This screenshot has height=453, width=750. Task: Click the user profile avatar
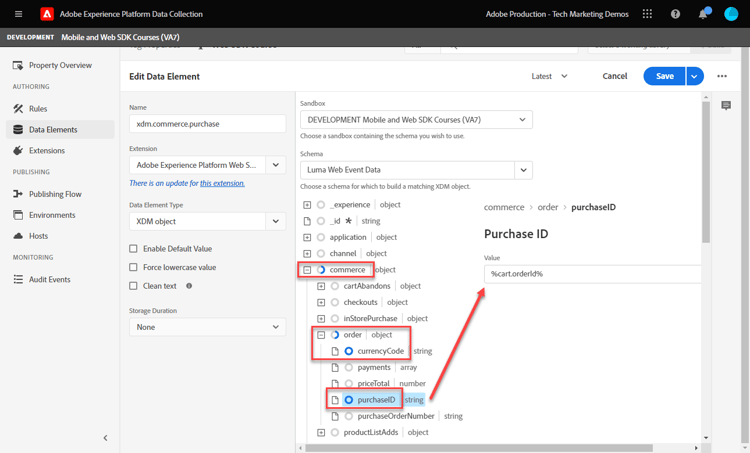(731, 14)
